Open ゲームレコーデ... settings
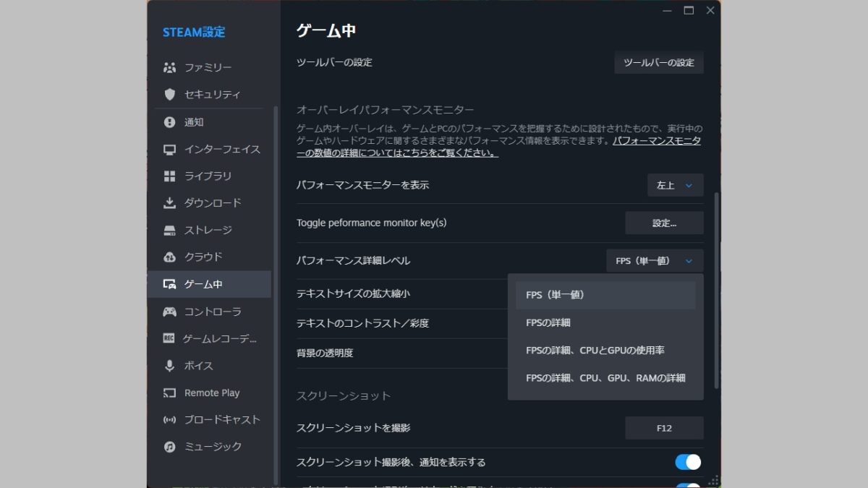This screenshot has width=868, height=488. (209, 338)
